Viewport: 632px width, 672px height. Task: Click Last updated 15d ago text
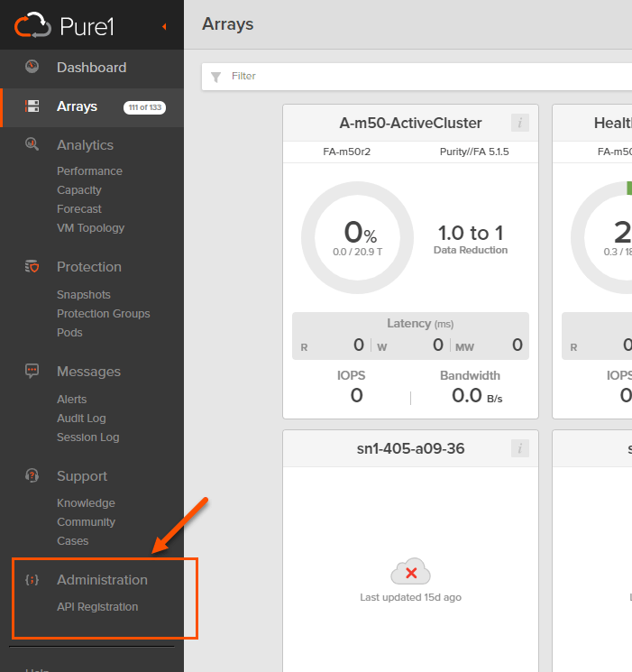pos(410,597)
